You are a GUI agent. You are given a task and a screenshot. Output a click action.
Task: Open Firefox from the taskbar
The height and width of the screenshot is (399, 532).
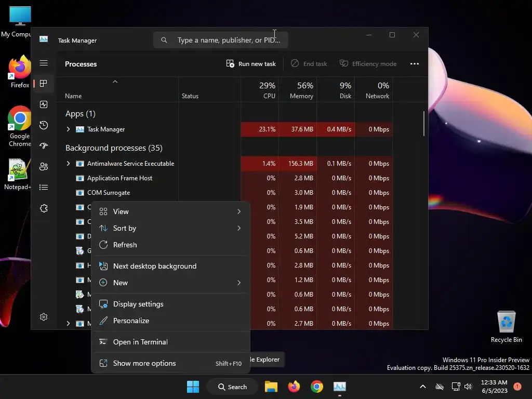pos(294,387)
